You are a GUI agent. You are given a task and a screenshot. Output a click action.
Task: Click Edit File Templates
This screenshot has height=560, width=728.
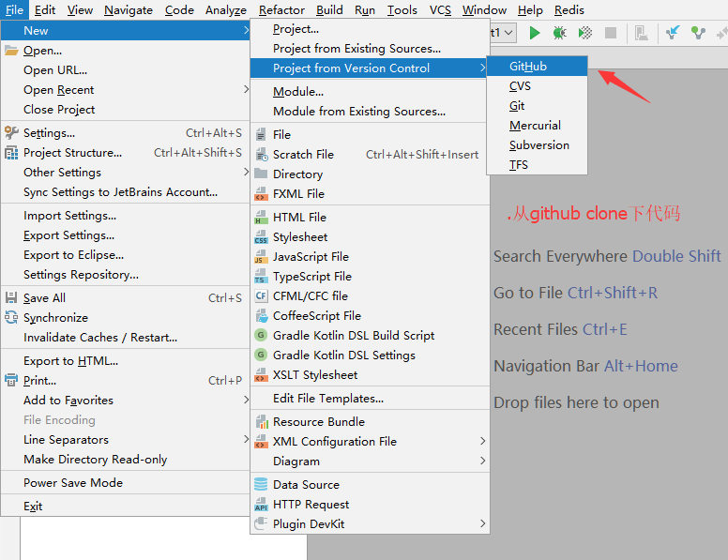pyautogui.click(x=370, y=399)
